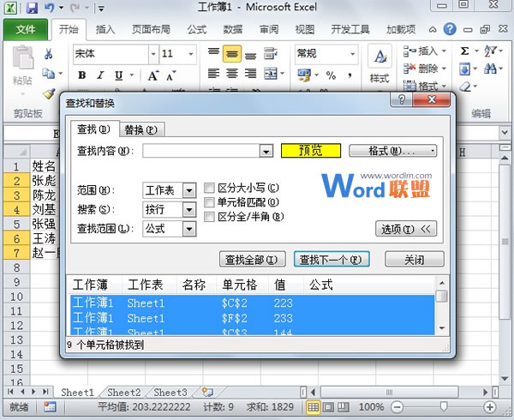Open the 插入 ribbon tab
The width and height of the screenshot is (514, 420).
coord(105,29)
